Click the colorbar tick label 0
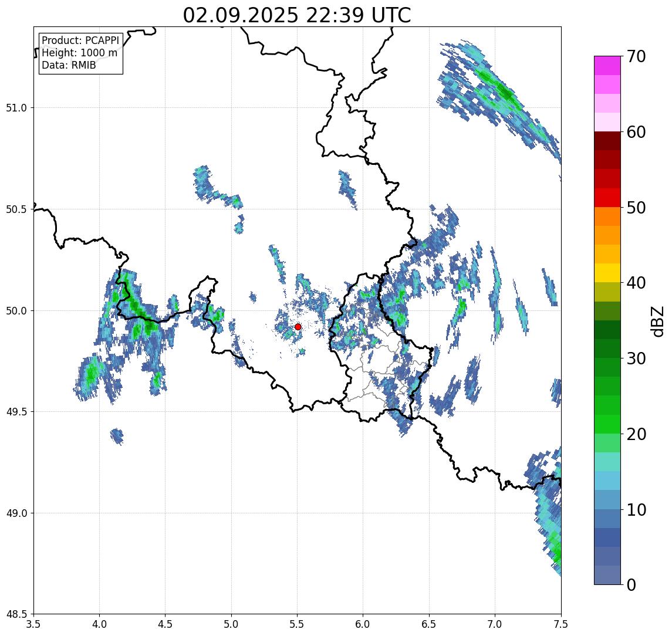 [632, 584]
